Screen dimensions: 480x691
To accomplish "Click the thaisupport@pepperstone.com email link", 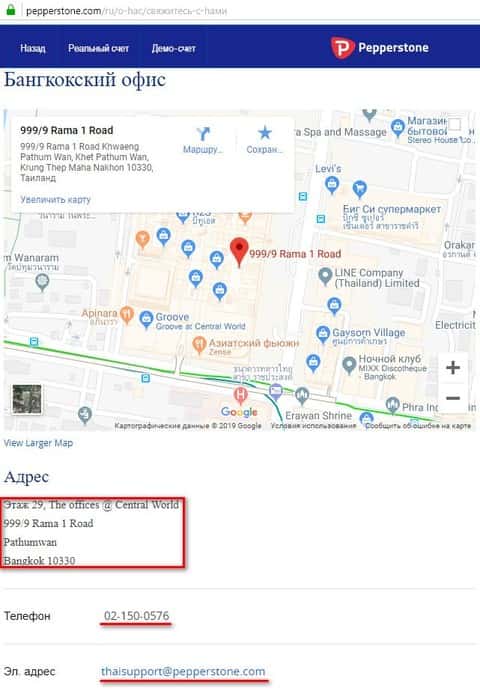I will pyautogui.click(x=183, y=671).
